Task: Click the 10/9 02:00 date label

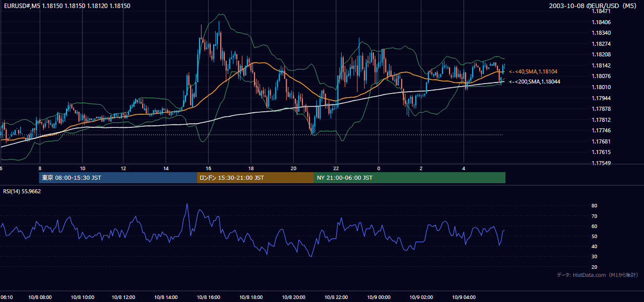Action: pyautogui.click(x=421, y=297)
